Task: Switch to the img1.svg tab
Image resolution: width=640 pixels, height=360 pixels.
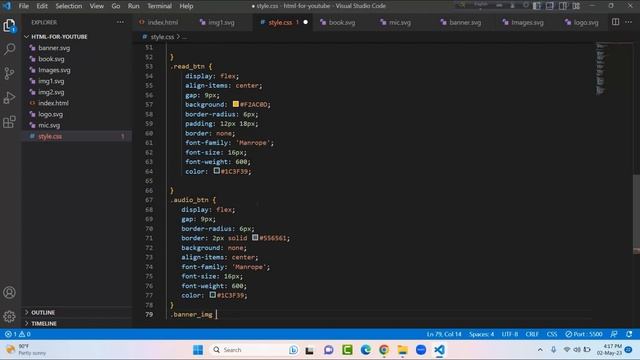Action: (x=221, y=22)
